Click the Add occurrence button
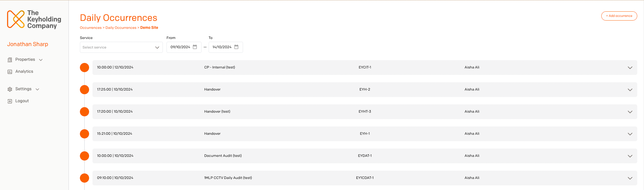 tap(619, 16)
